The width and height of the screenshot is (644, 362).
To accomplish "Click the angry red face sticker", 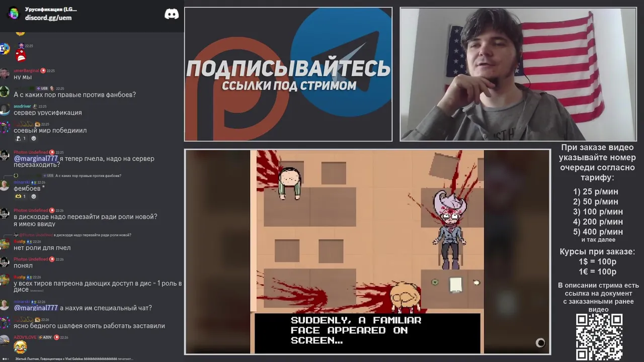I will pyautogui.click(x=20, y=54).
